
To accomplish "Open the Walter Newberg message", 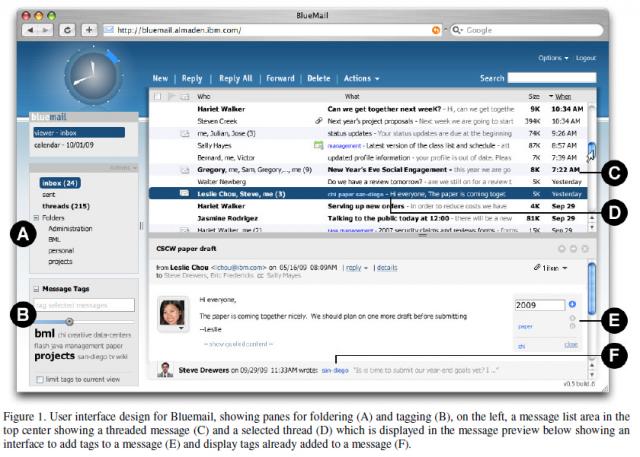I will (x=368, y=182).
